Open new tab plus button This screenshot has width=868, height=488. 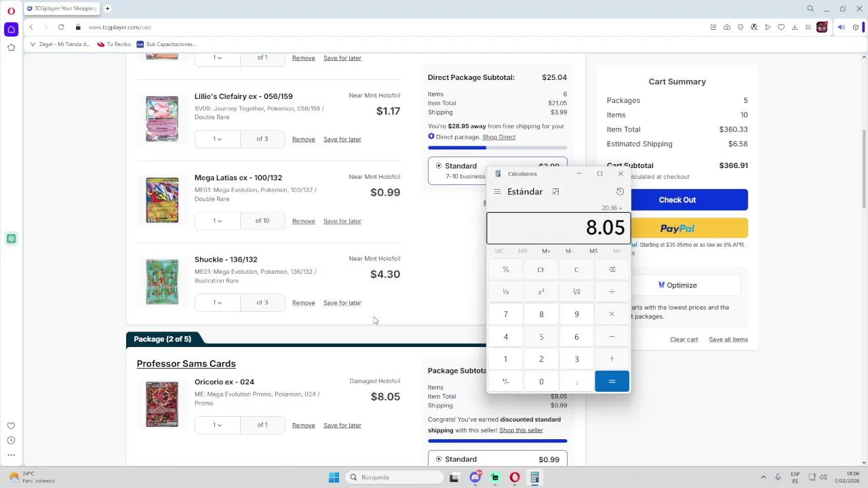click(x=108, y=9)
